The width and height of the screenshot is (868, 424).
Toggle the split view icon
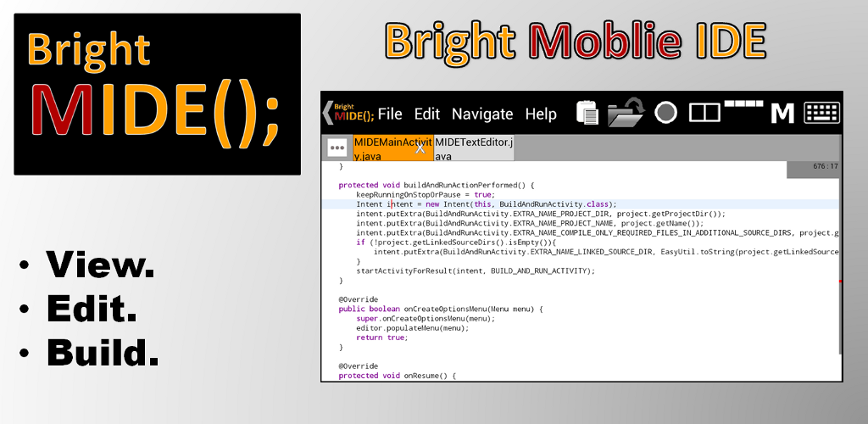click(704, 113)
